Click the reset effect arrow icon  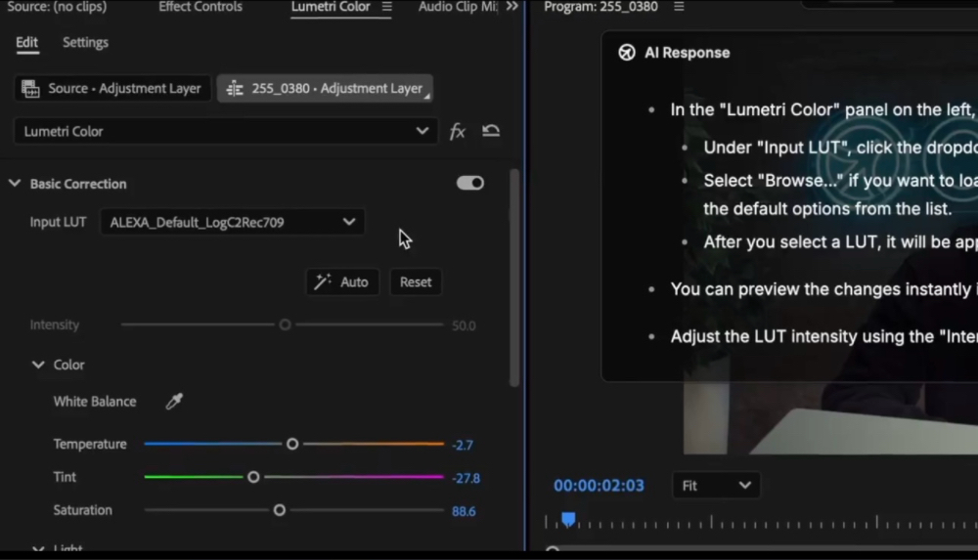491,131
